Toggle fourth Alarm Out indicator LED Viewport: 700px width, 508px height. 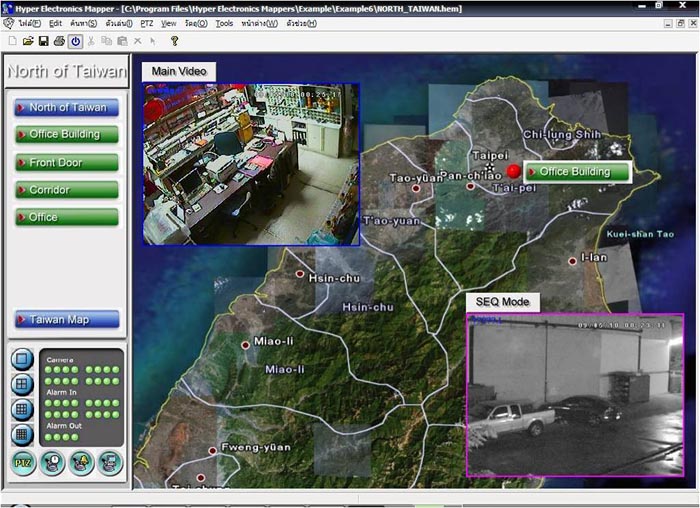(75, 437)
